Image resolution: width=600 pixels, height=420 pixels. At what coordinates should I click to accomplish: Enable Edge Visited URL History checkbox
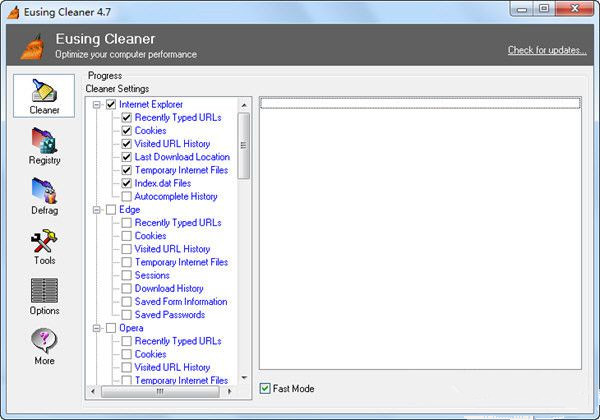tap(127, 249)
